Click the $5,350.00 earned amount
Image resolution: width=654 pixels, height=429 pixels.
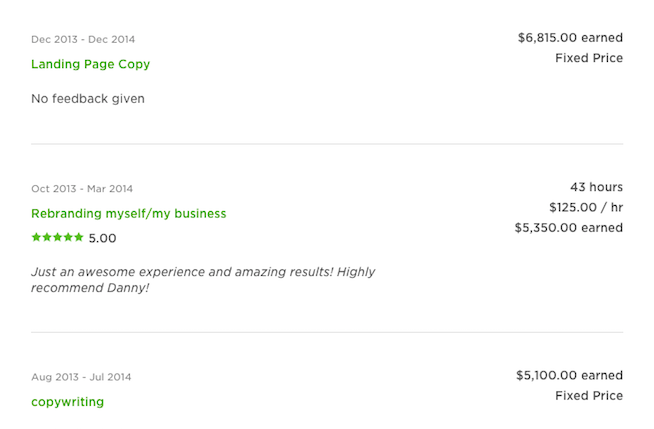pos(569,227)
